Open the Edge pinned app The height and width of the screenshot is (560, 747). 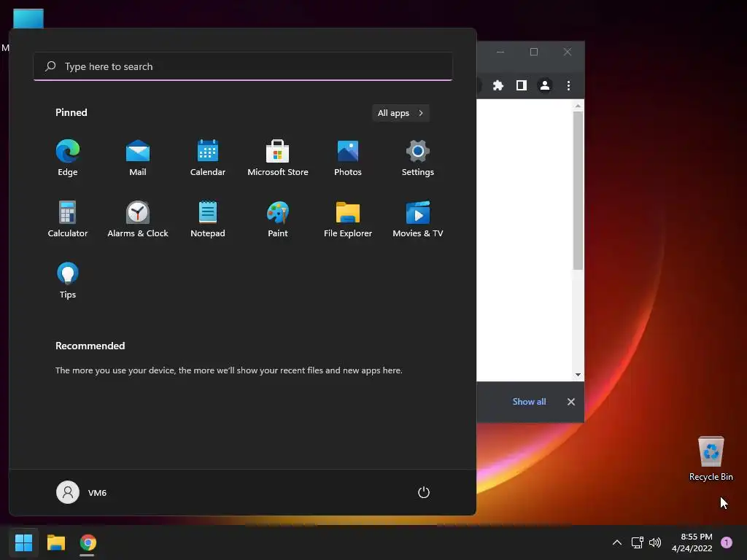pos(68,158)
